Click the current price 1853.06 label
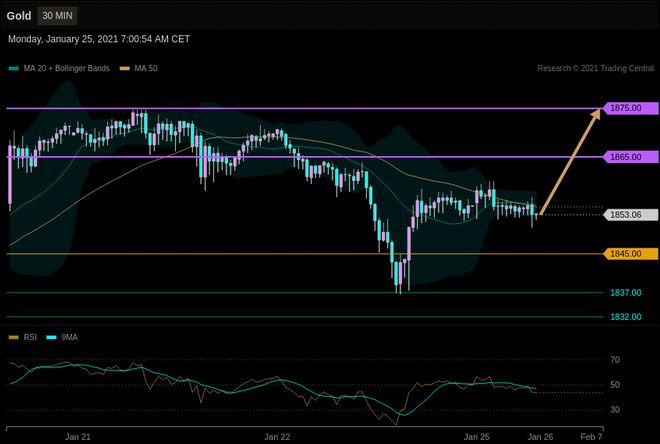The height and width of the screenshot is (444, 660). (x=631, y=215)
